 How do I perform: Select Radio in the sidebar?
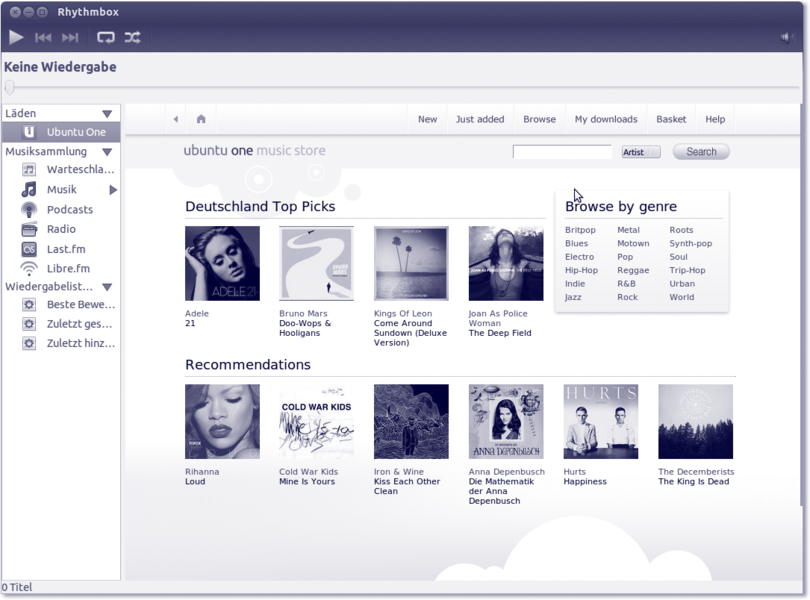pos(61,229)
